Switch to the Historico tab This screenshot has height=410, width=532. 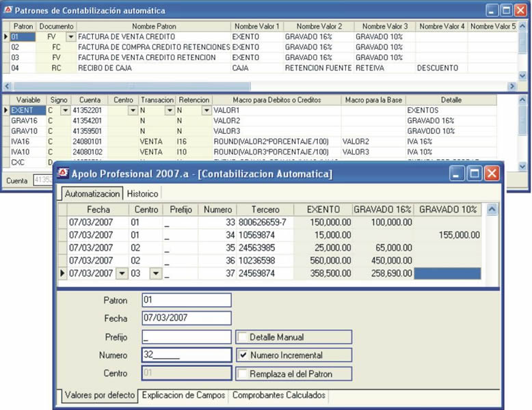142,193
